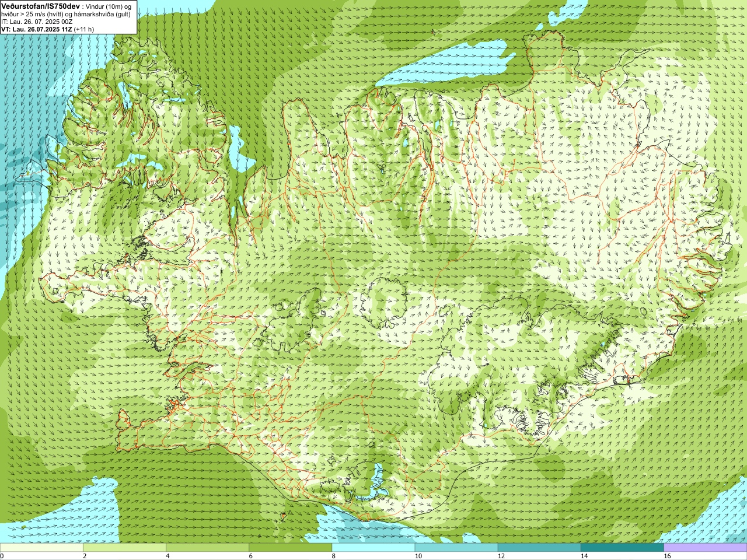Click the "Vindur (10m) og" caption text

[x=108, y=7]
